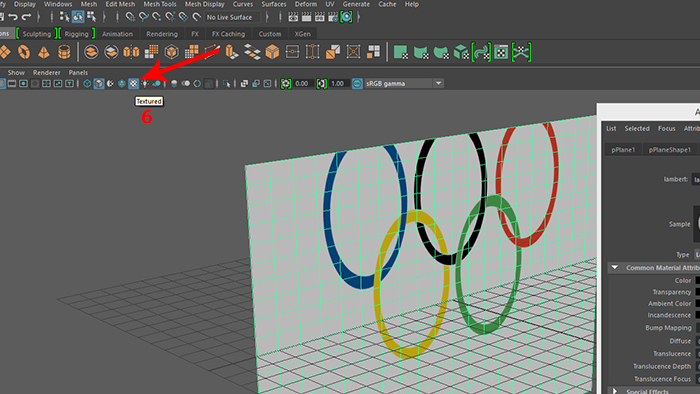The image size is (700, 394).
Task: Enable Snap to points magnet
Action: [x=157, y=17]
